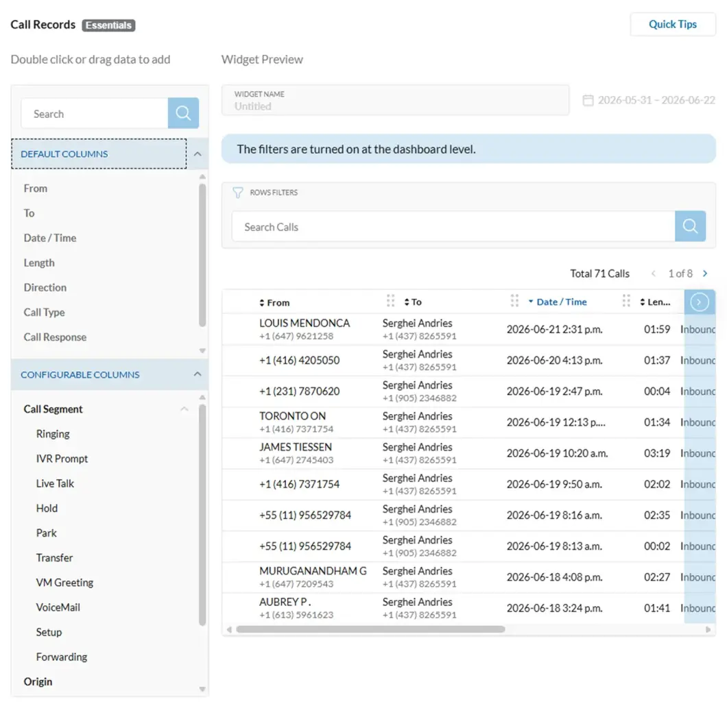Image resolution: width=727 pixels, height=728 pixels.
Task: Select Hold call segment
Action: click(47, 509)
